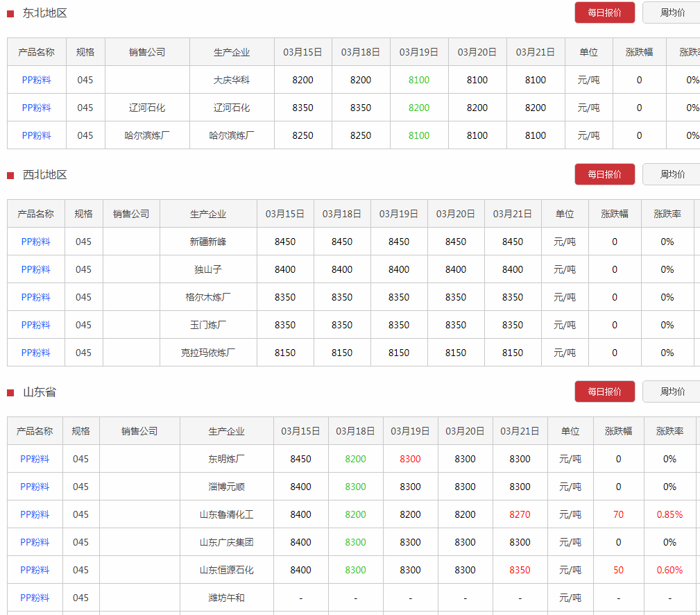Switch to 周均价 tab in 西北地区 section
Viewport: 700px width, 615px height.
pos(672,174)
